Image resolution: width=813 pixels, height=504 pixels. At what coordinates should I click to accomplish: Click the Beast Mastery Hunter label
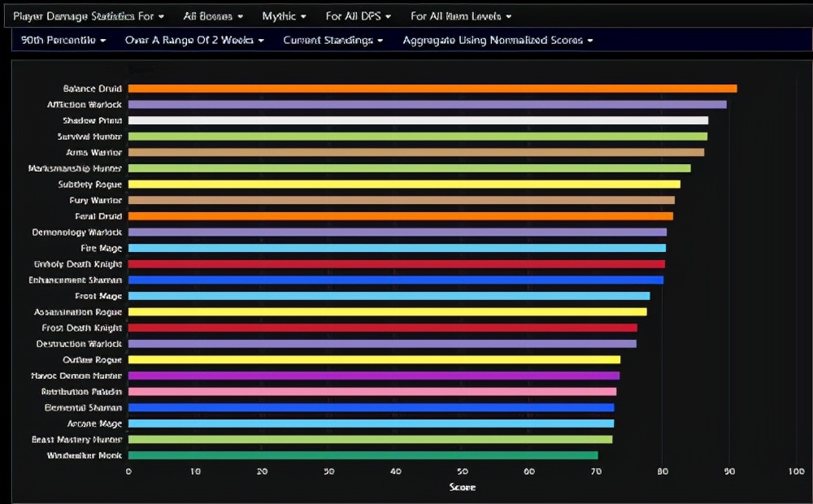click(x=76, y=440)
